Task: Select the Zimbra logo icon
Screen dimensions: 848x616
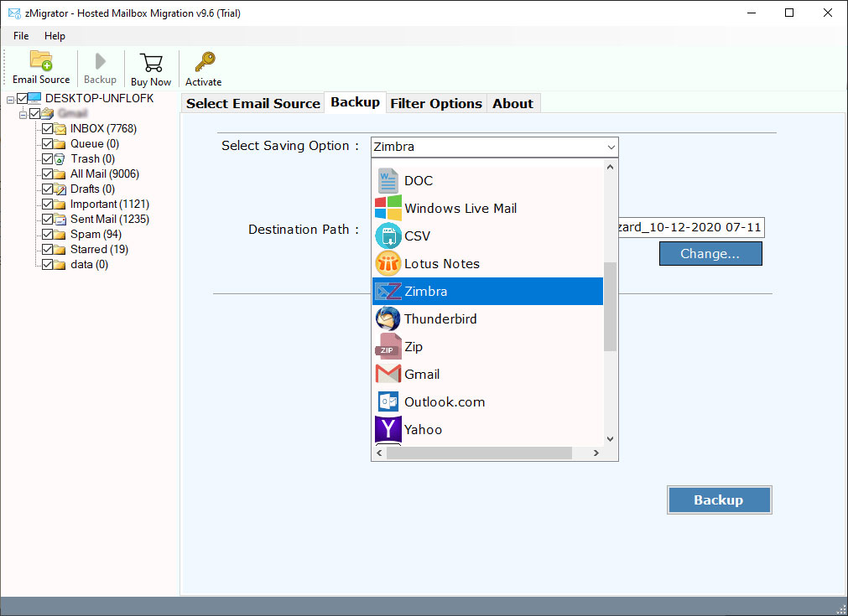Action: 388,292
